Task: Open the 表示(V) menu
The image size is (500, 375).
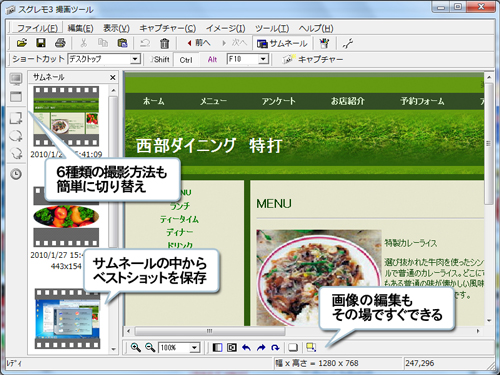Action: (116, 28)
